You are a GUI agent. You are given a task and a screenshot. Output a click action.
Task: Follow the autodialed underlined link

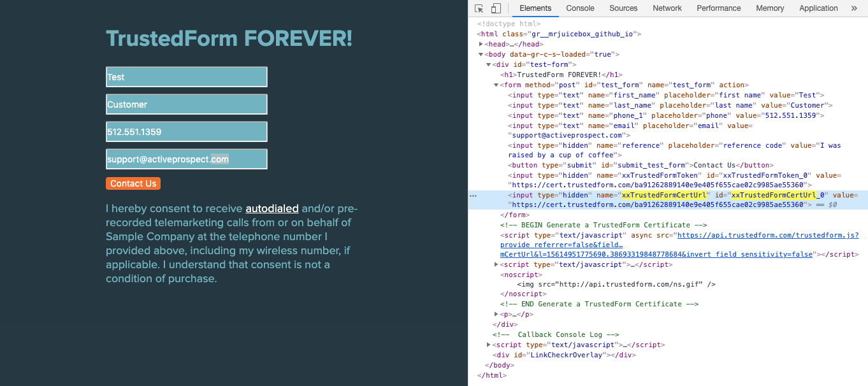pos(272,208)
